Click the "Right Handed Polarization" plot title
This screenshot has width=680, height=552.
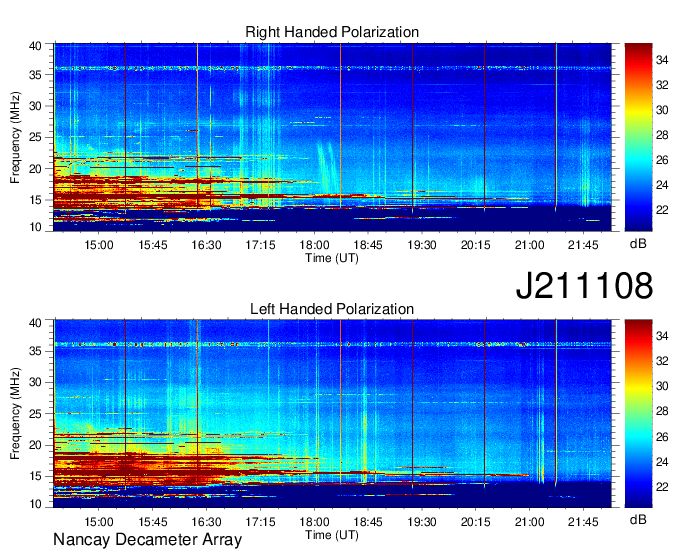click(x=332, y=32)
